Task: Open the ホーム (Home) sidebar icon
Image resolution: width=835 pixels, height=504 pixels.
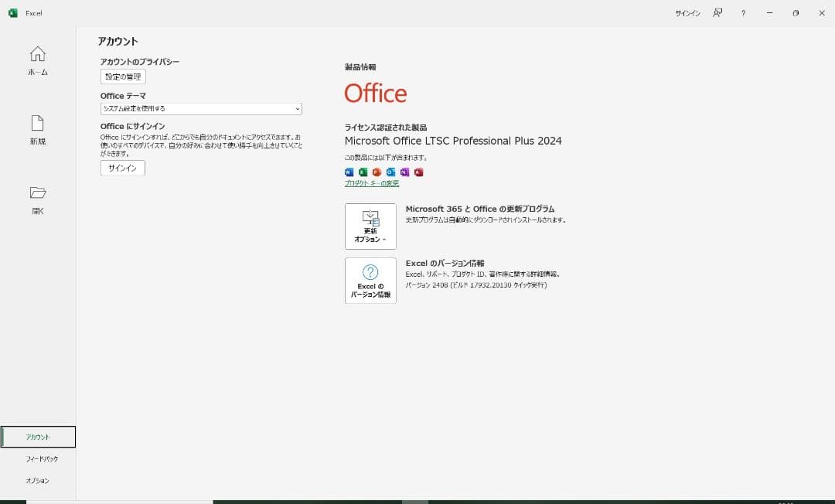Action: coord(37,60)
